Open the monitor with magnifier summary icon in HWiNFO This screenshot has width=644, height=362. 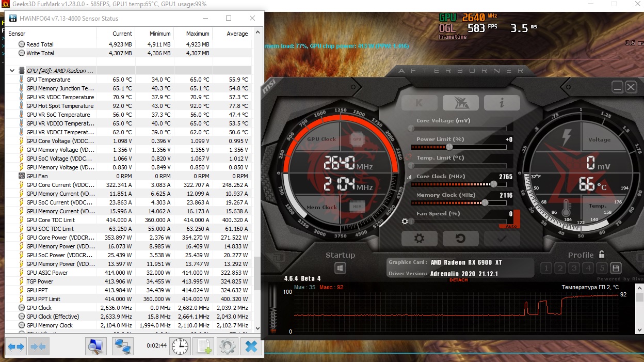tap(96, 347)
